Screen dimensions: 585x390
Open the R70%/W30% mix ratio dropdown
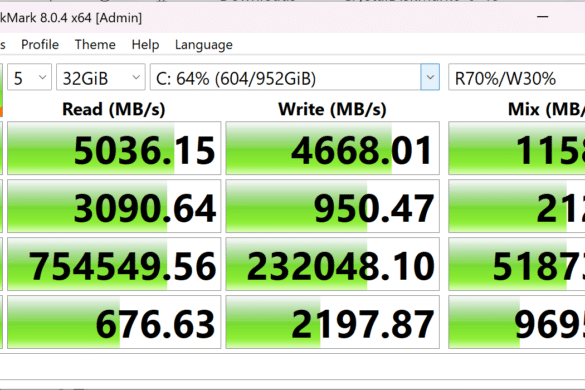(516, 77)
